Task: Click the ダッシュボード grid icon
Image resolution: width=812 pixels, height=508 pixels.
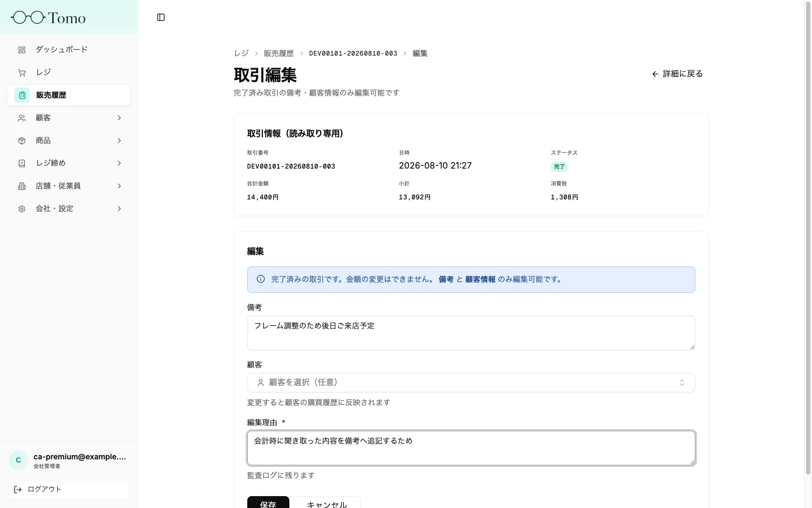Action: (22, 50)
